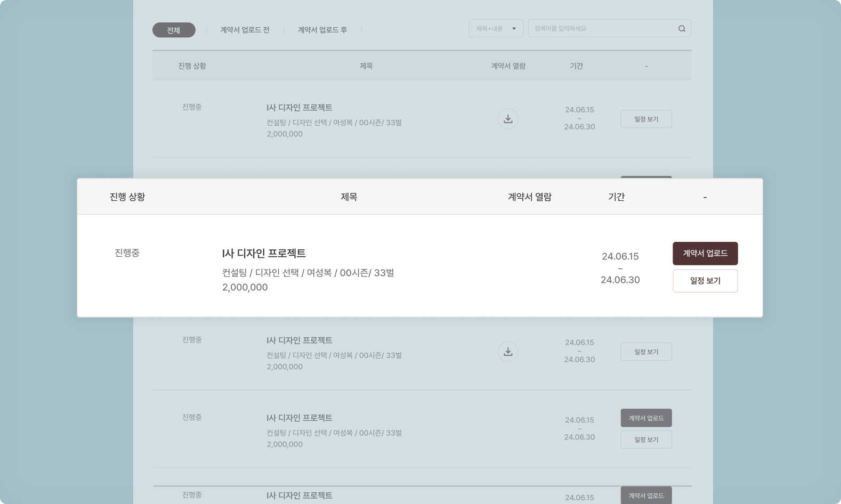The height and width of the screenshot is (504, 841).
Task: Download contract icon in the top list row
Action: point(508,119)
